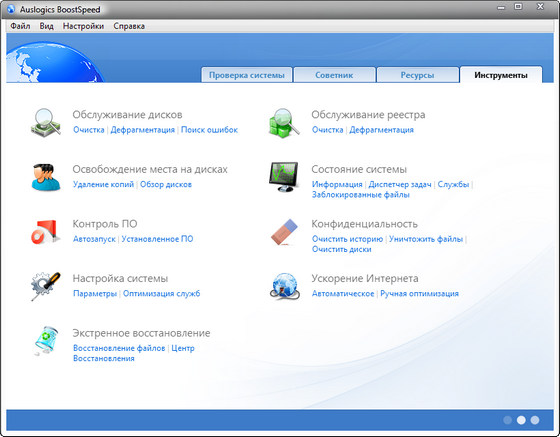Open Автозапуск manager
This screenshot has width=560, height=437.
click(94, 239)
